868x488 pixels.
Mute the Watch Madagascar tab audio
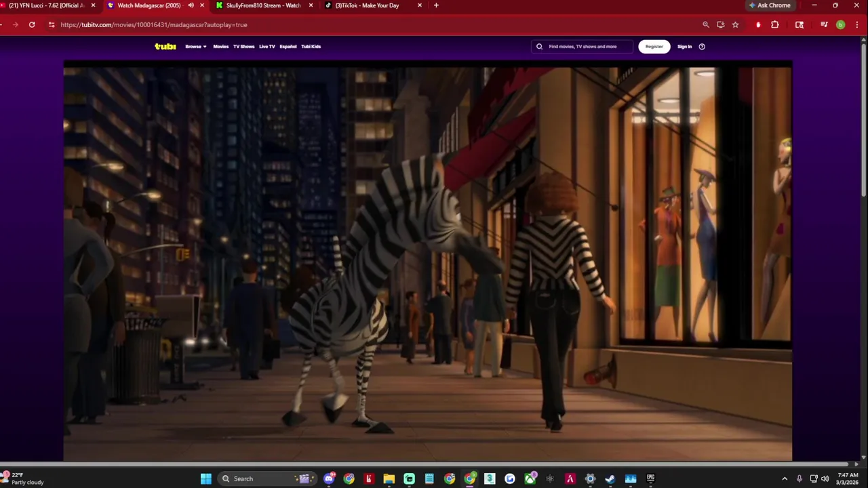click(191, 5)
